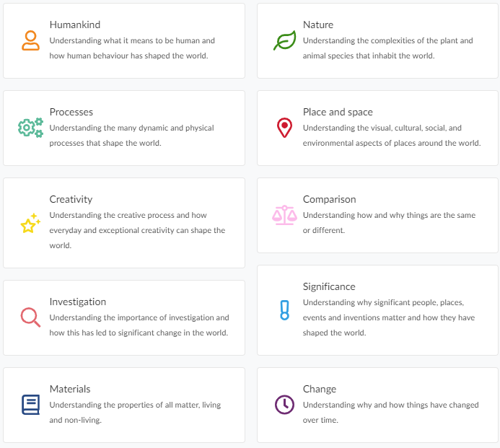Select the yellow stars Creativity icon
Image resolution: width=500 pixels, height=448 pixels.
pos(30,224)
